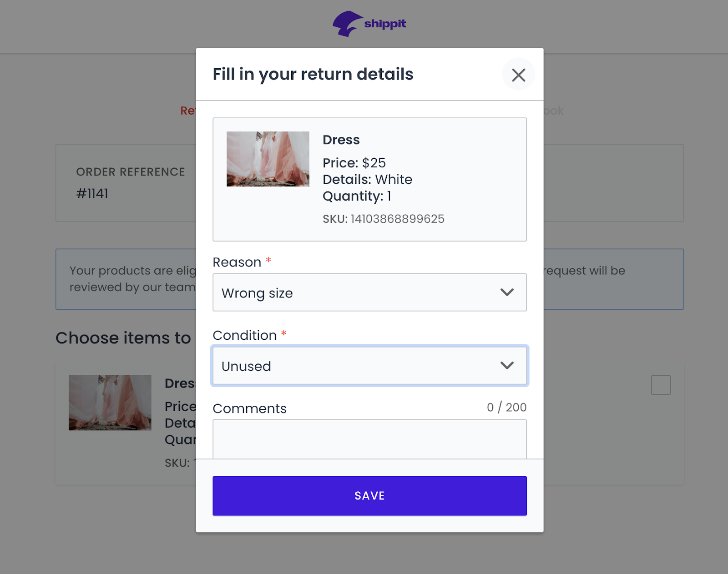Click the SKU number in the dialog
This screenshot has height=574, width=728.
pos(397,219)
